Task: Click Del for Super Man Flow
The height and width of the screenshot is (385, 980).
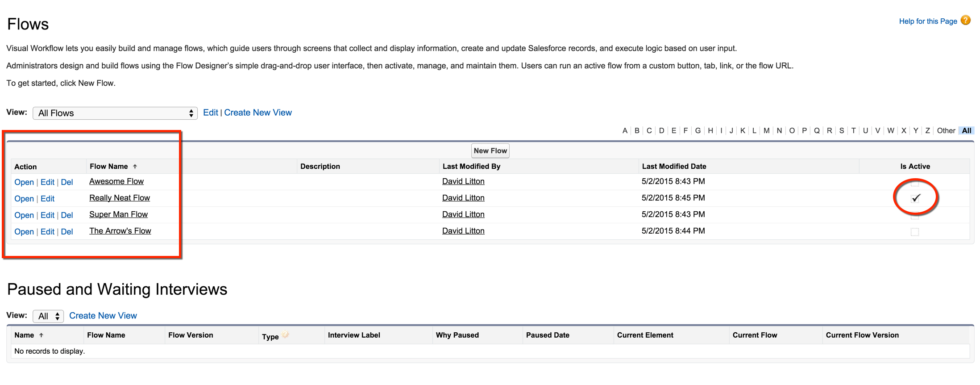Action: click(67, 215)
